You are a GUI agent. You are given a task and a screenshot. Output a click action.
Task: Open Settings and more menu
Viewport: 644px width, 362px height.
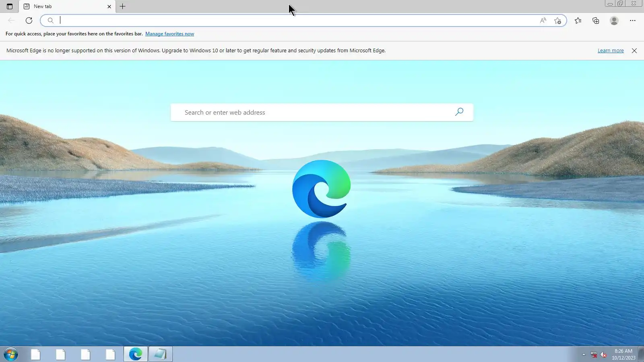point(633,21)
